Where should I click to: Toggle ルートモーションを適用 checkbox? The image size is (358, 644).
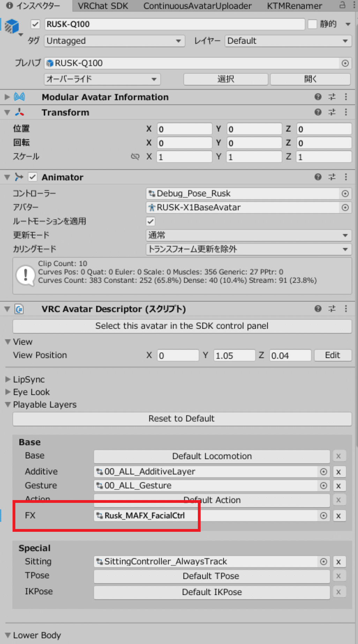150,221
